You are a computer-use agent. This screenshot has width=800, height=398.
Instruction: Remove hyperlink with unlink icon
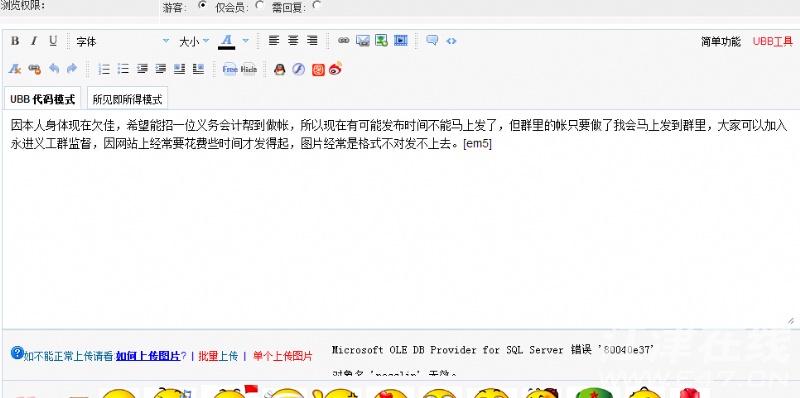[x=34, y=69]
